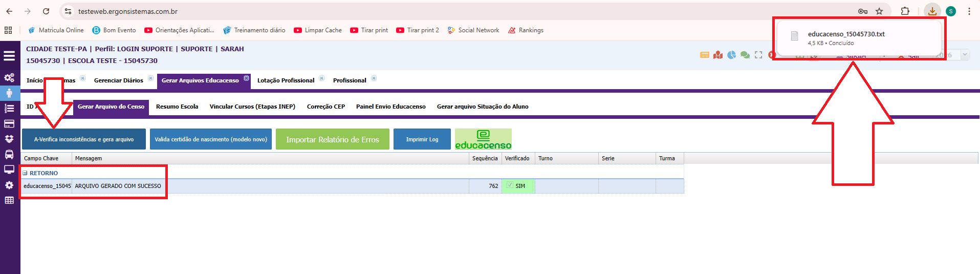Open the Lotação Profissional tab
Screen dimensions: 980x274
pyautogui.click(x=286, y=80)
